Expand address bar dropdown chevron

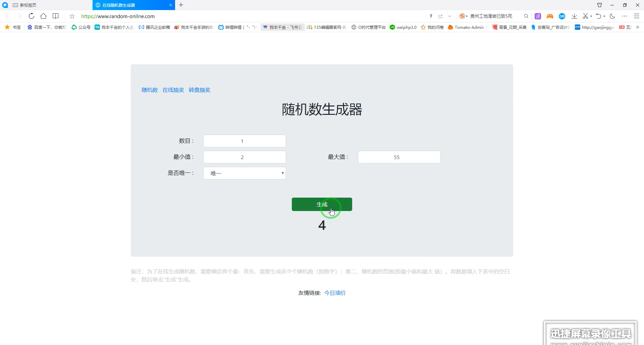[x=450, y=16]
